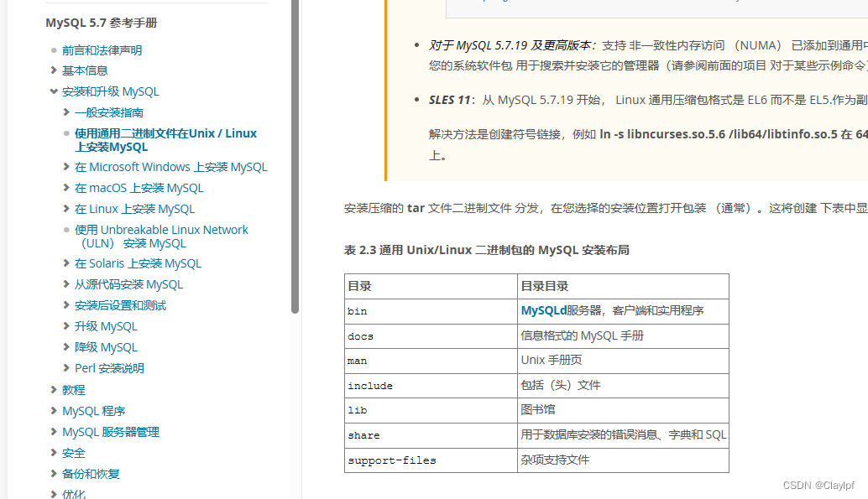Open the 备份和恢复 link
Image resolution: width=868 pixels, height=499 pixels.
click(91, 474)
